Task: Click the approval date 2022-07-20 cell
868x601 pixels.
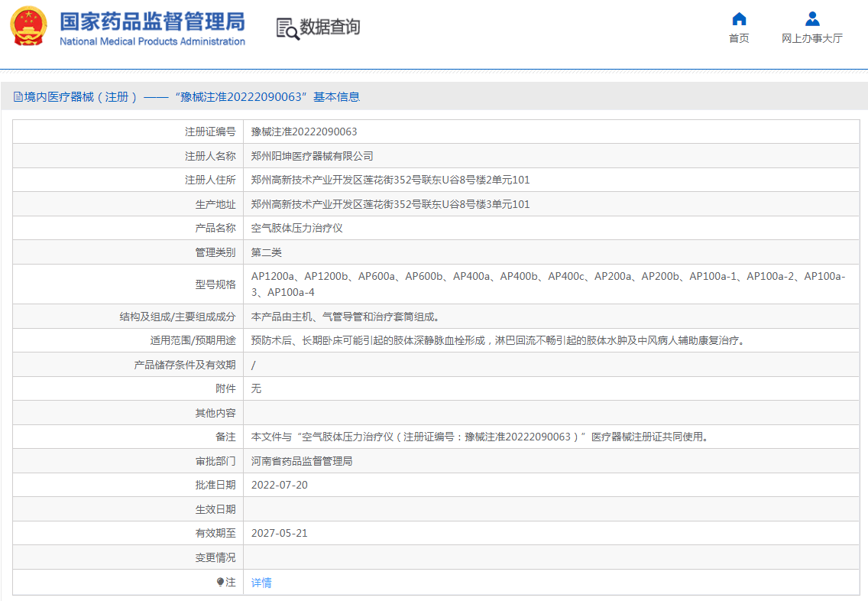Action: [x=279, y=485]
